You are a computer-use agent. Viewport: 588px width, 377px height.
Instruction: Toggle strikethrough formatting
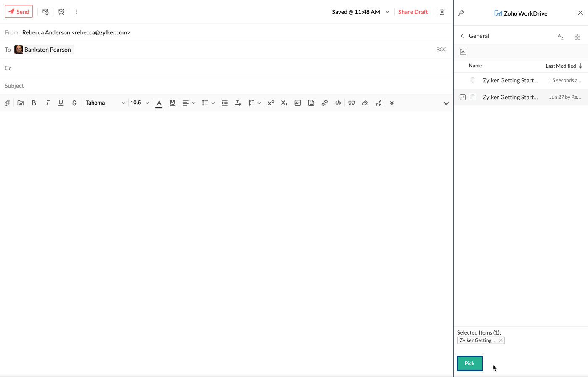point(74,103)
